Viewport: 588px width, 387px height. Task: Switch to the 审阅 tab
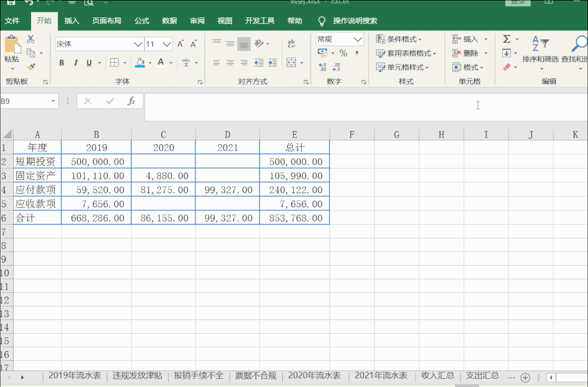coord(197,21)
